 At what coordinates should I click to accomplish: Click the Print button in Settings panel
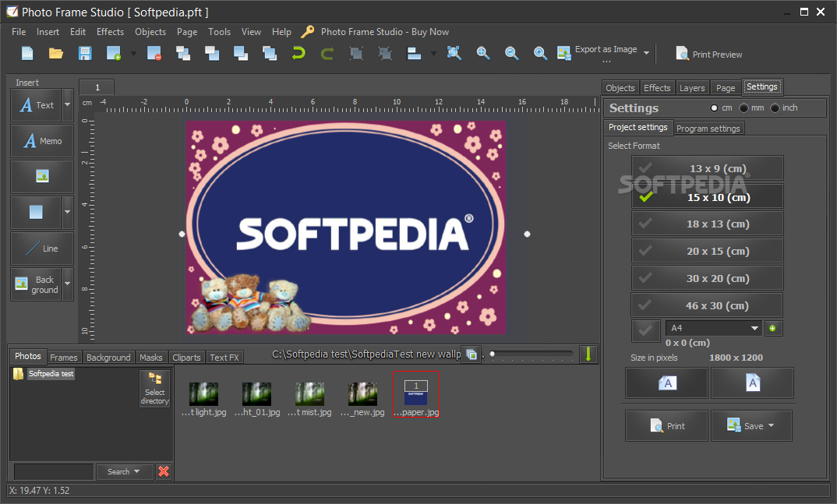pos(667,425)
